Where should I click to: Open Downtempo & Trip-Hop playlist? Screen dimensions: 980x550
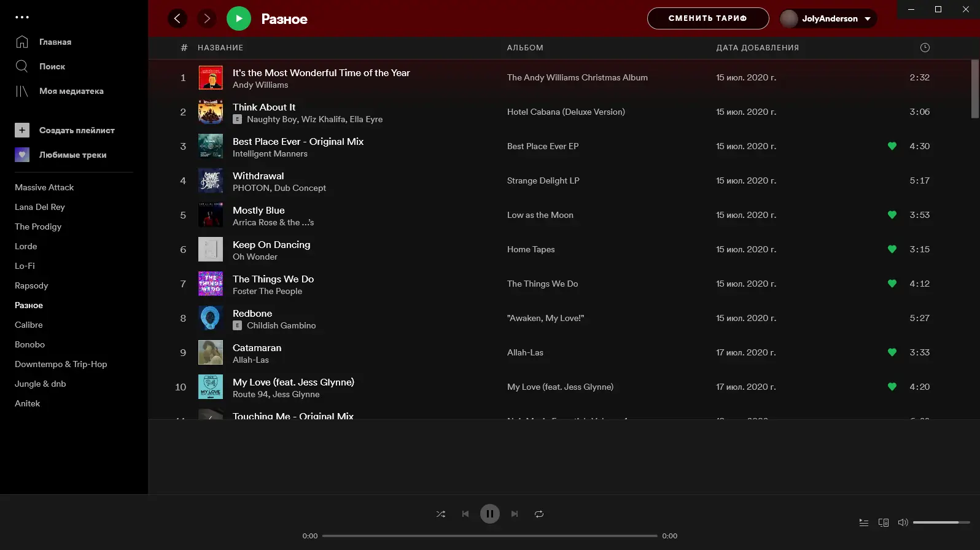pos(61,364)
